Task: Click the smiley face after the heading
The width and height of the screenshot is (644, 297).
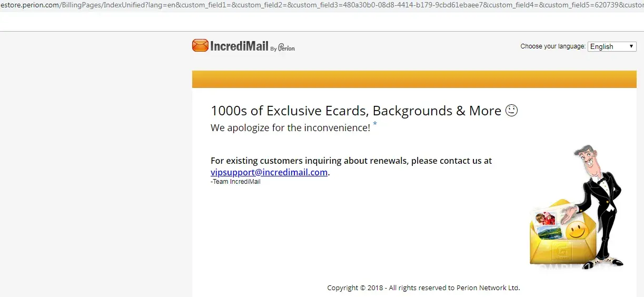Action: click(x=511, y=111)
